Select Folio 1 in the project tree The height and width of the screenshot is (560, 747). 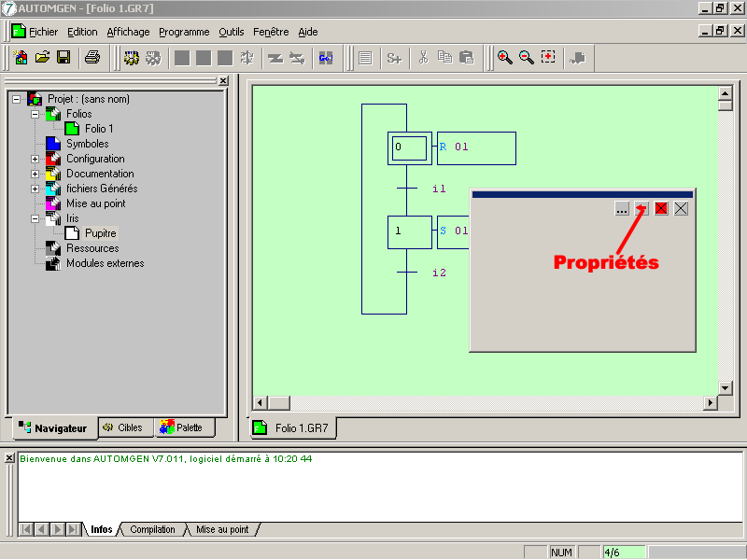[99, 129]
